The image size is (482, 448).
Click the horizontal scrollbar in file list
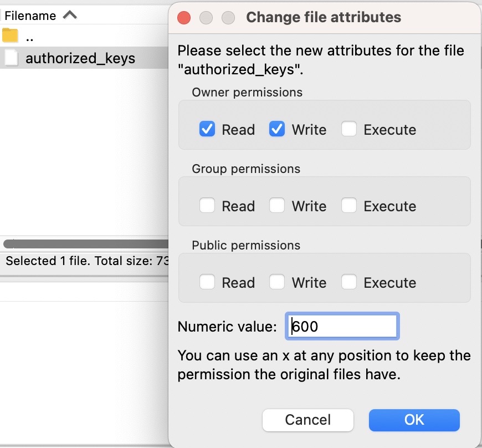click(85, 244)
